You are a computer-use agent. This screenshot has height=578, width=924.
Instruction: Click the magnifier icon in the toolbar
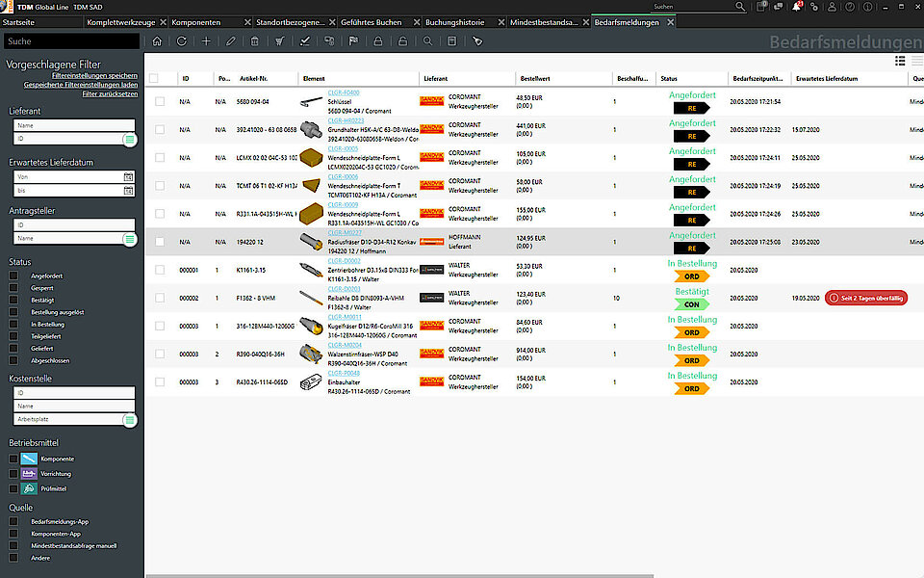427,41
